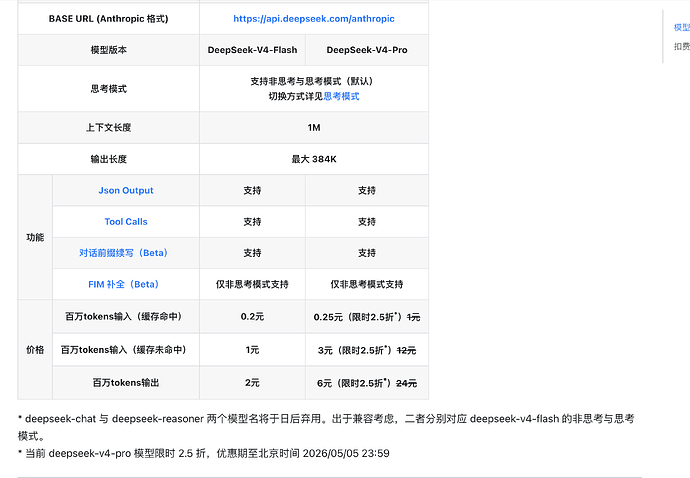Click the 百万tokens输入（缓存未命中）label
Viewport: 690px width, 478px height.
pyautogui.click(x=126, y=350)
